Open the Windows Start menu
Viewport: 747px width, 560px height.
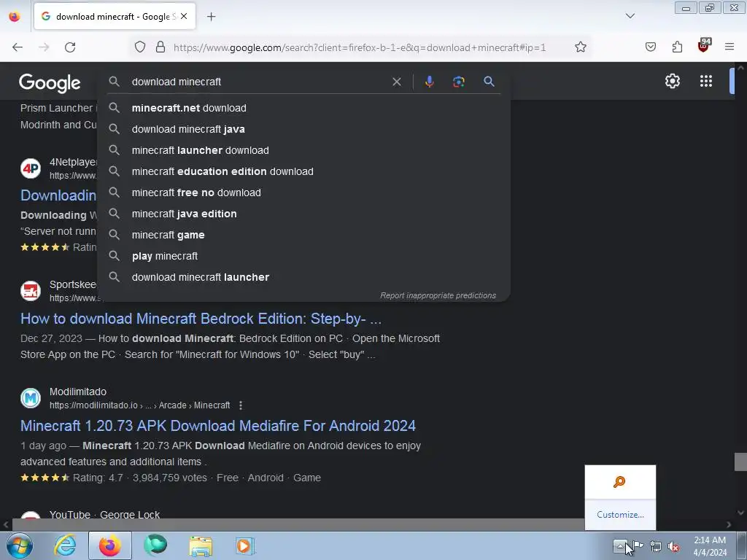click(x=19, y=545)
